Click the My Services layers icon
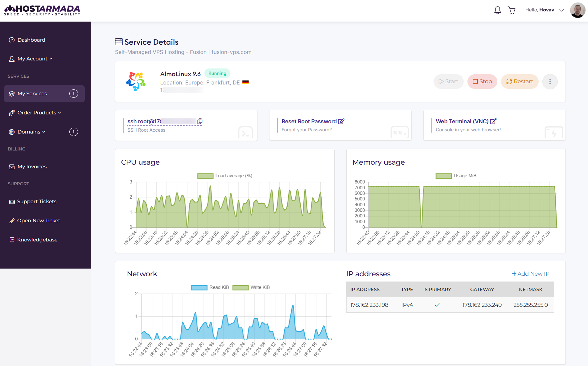This screenshot has height=366, width=588. point(12,94)
